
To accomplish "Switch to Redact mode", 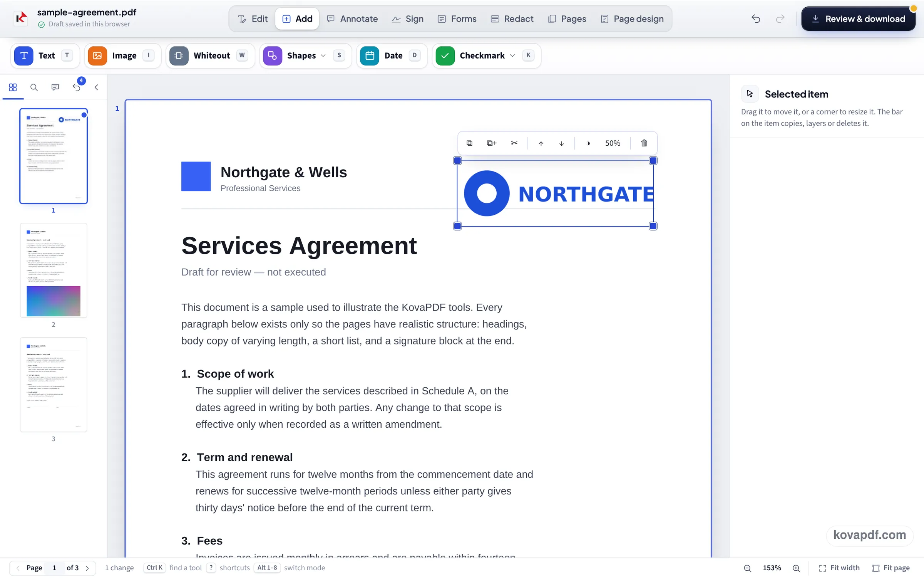I will point(512,19).
